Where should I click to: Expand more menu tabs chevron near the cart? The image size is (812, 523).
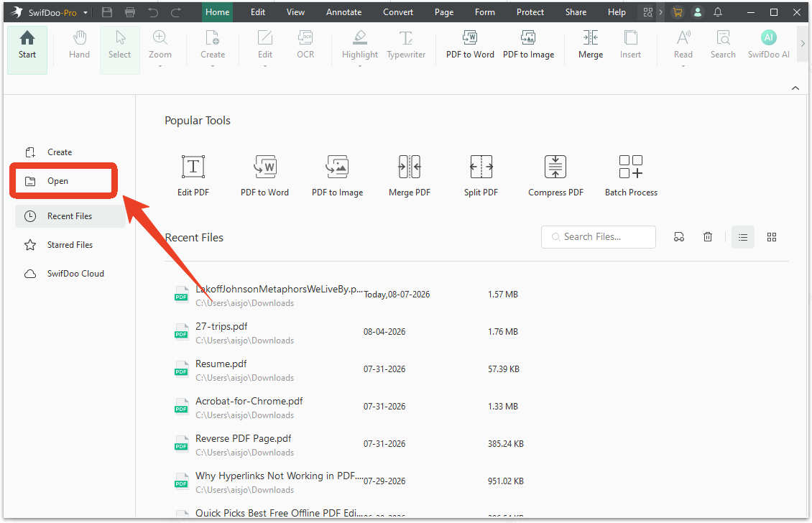click(x=661, y=12)
